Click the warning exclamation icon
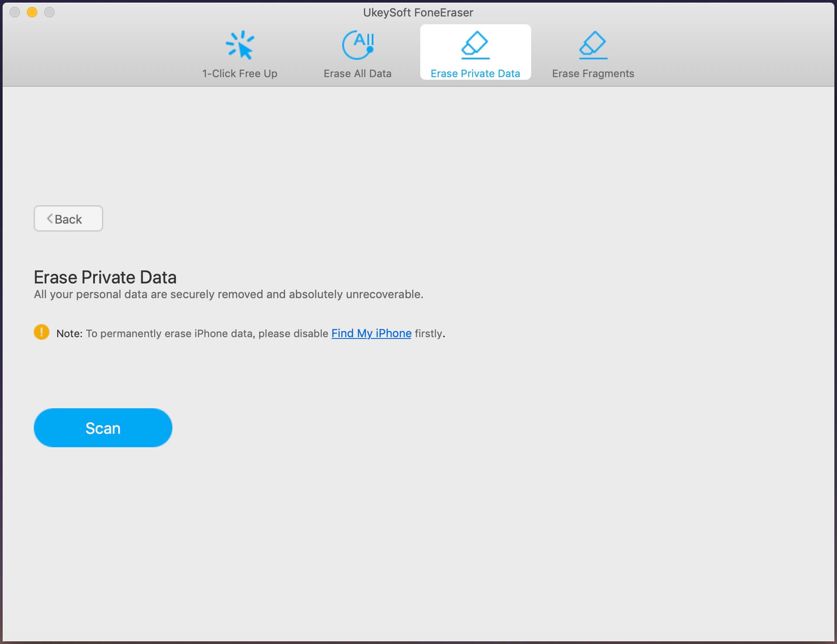837x644 pixels. pyautogui.click(x=41, y=332)
